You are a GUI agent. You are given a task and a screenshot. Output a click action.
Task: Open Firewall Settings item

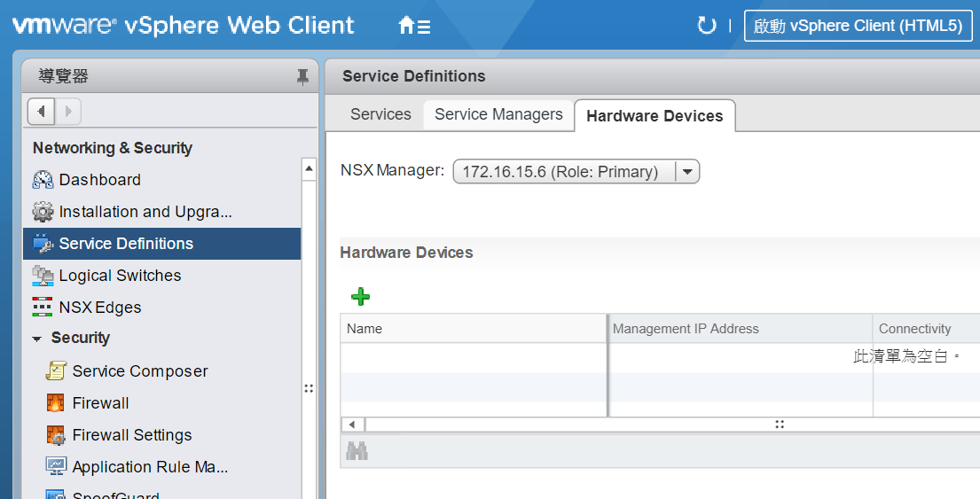(132, 434)
